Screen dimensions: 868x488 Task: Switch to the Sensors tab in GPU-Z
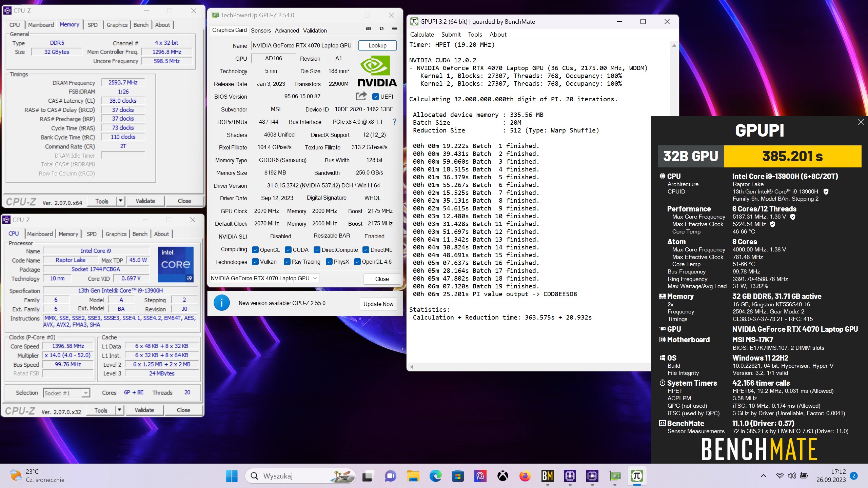click(x=261, y=30)
